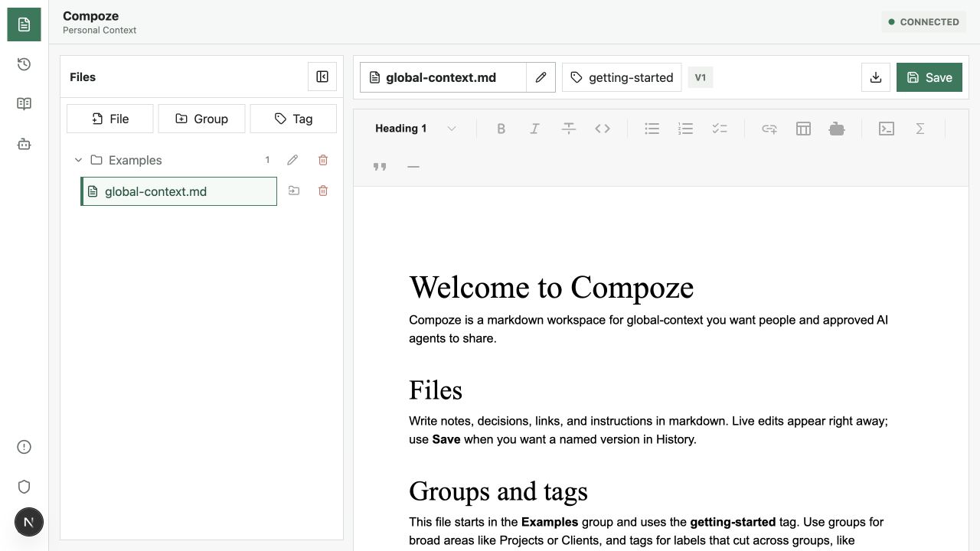980x551 pixels.
Task: Open the book documentation sidebar icon
Action: 24,104
